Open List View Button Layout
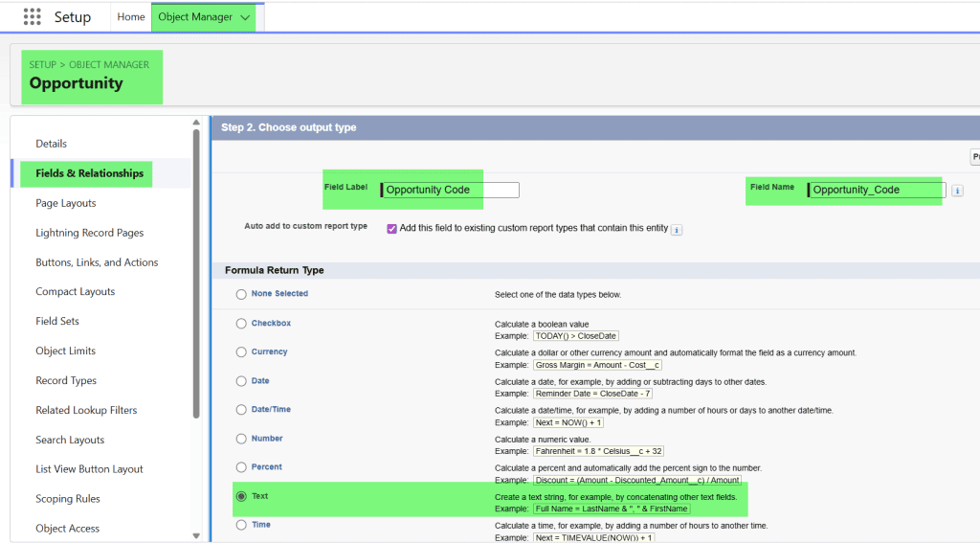The height and width of the screenshot is (543, 980). point(89,469)
